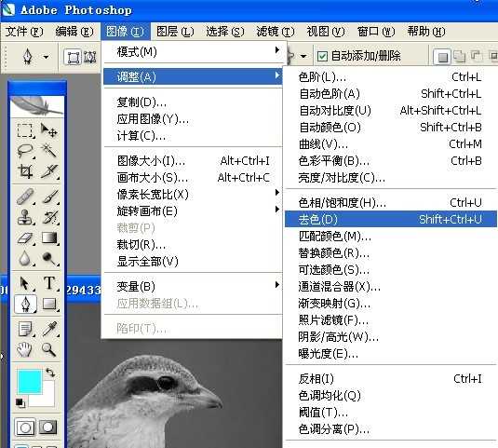Activate the Zoom magnifier tool
498x448 pixels.
[x=49, y=349]
